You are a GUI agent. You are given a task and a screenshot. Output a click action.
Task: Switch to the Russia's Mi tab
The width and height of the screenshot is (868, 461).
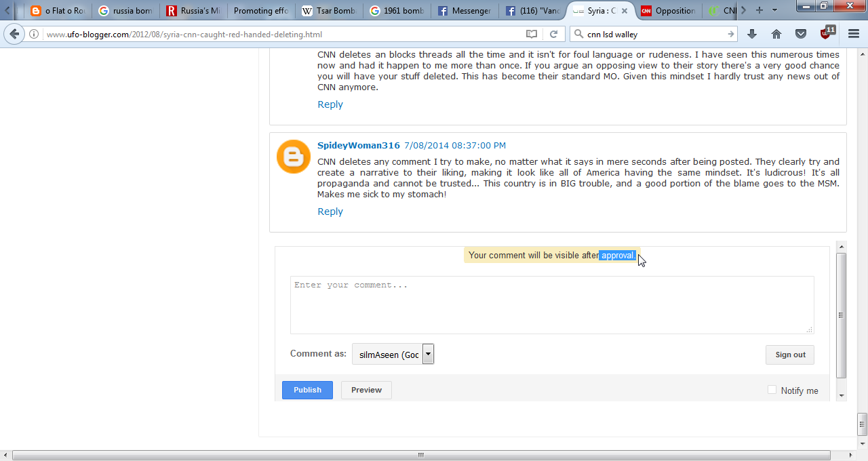click(x=193, y=11)
